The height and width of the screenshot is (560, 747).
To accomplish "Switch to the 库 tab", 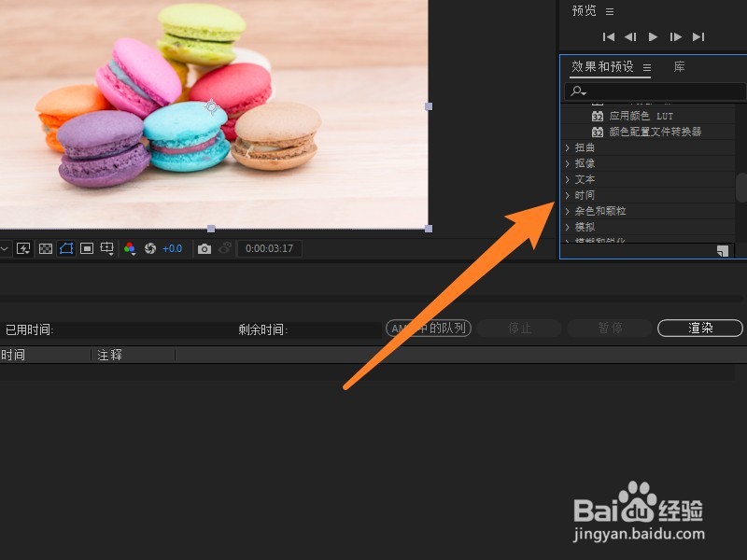I will 680,66.
